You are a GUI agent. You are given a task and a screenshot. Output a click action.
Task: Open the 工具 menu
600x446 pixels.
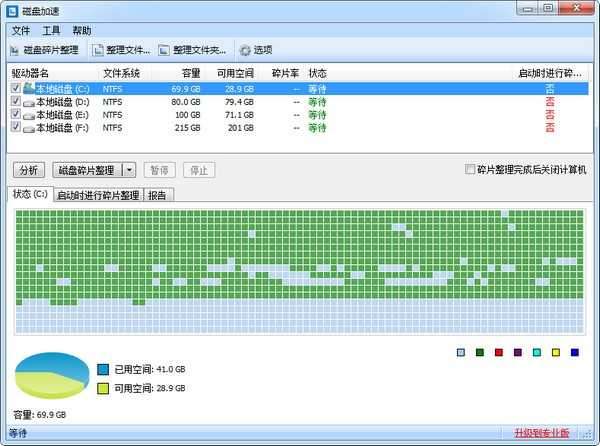(51, 31)
